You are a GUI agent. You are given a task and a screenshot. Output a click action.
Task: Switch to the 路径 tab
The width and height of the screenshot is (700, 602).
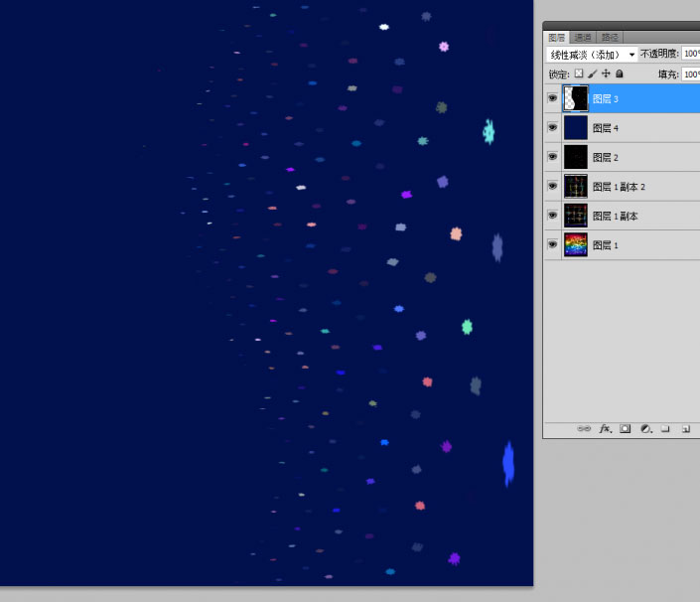click(x=610, y=37)
